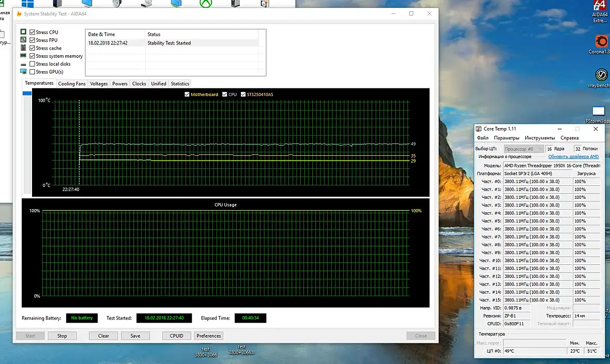Screen dimensions: 610x364
Task: Click the Stress local disks icon
Action: coord(23,64)
